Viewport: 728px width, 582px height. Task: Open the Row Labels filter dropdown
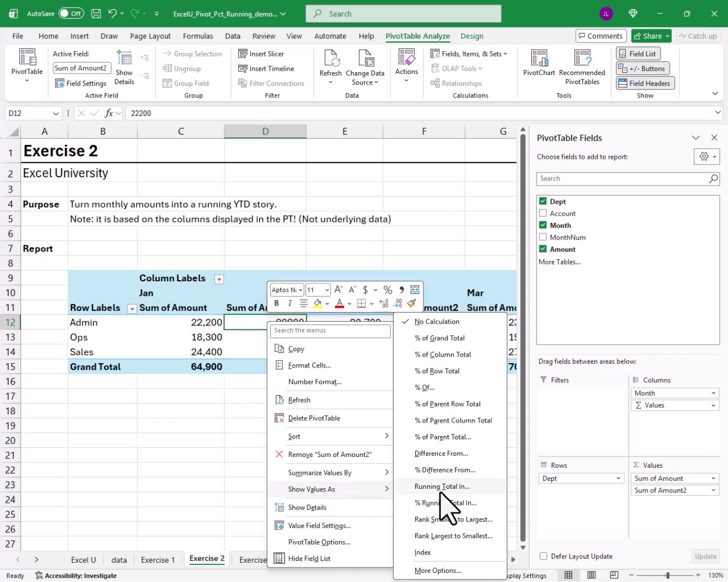pyautogui.click(x=132, y=309)
